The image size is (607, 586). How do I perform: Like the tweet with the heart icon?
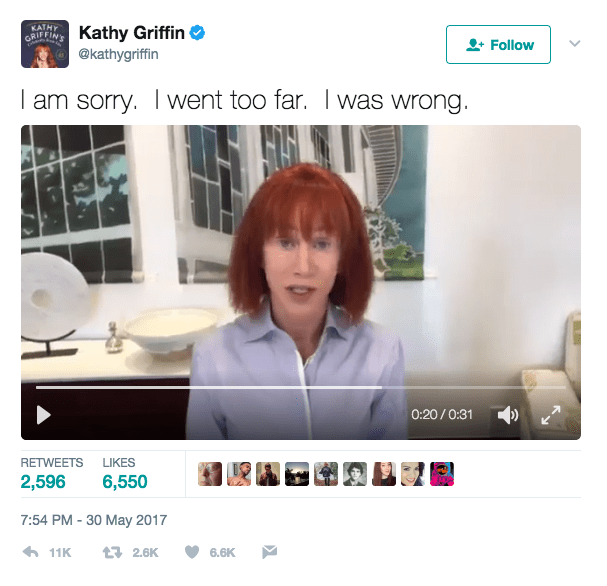point(192,552)
